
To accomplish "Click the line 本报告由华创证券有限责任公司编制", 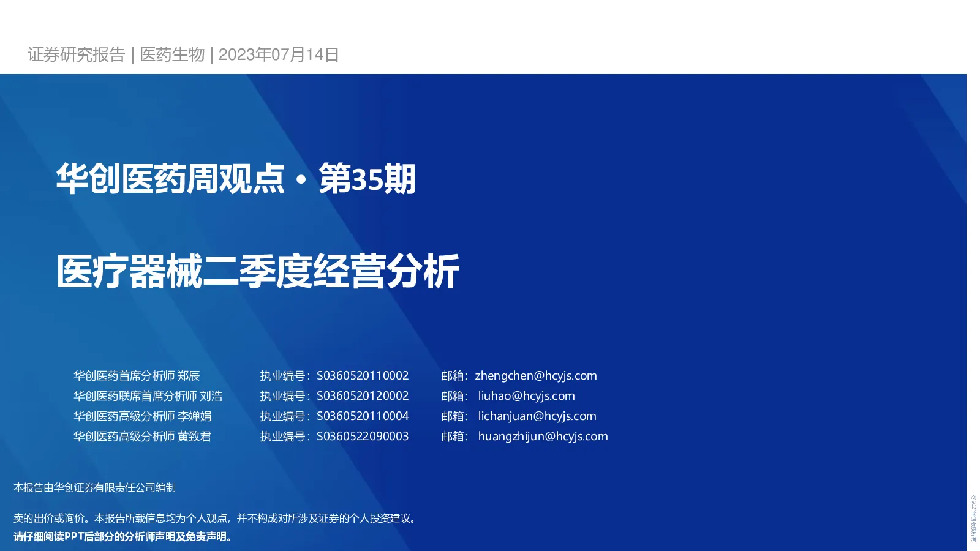I will click(x=94, y=487).
